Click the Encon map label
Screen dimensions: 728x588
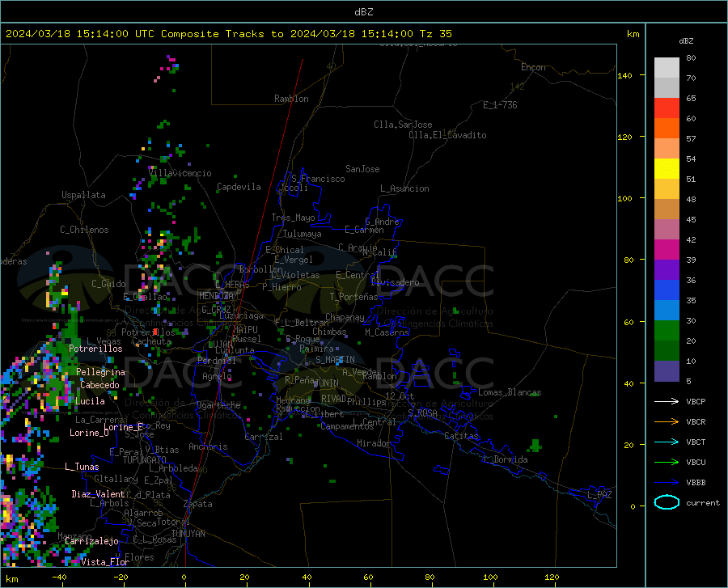coord(533,67)
